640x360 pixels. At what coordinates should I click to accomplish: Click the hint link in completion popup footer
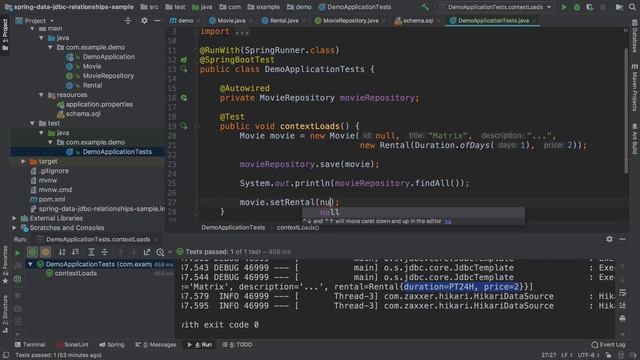[448, 221]
